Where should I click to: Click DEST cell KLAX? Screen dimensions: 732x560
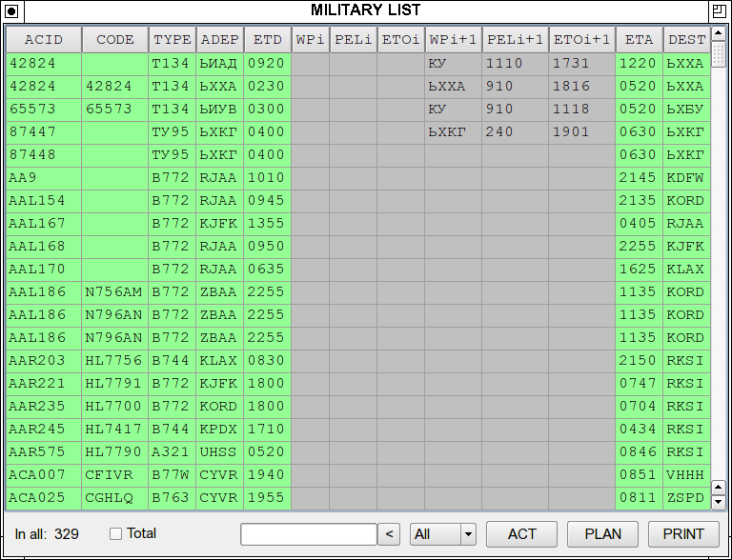(x=686, y=270)
